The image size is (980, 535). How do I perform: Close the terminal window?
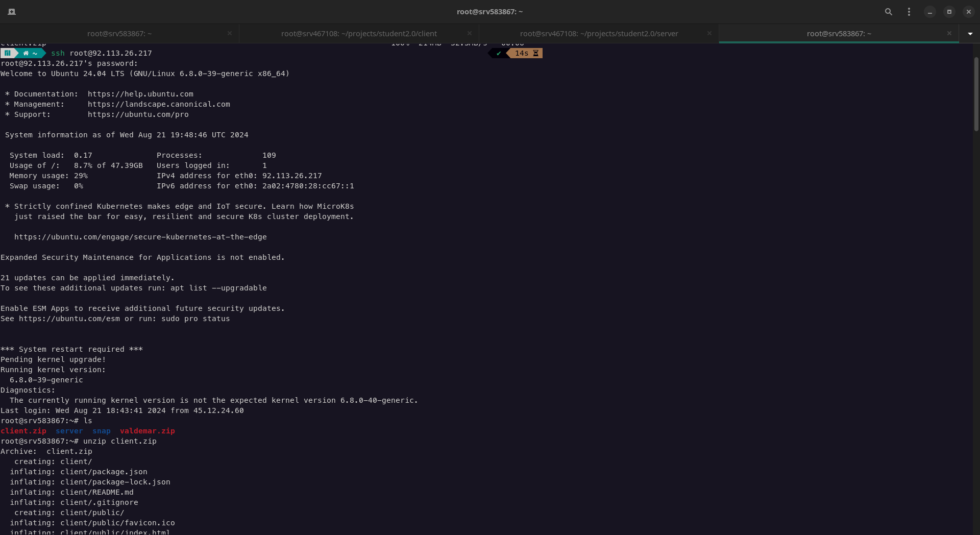pos(969,12)
